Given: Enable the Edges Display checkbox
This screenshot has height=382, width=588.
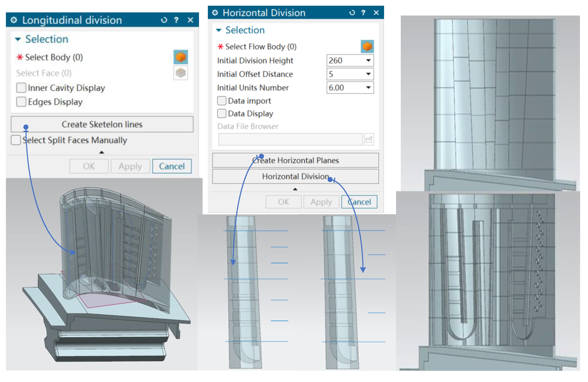Looking at the screenshot, I should click(21, 102).
